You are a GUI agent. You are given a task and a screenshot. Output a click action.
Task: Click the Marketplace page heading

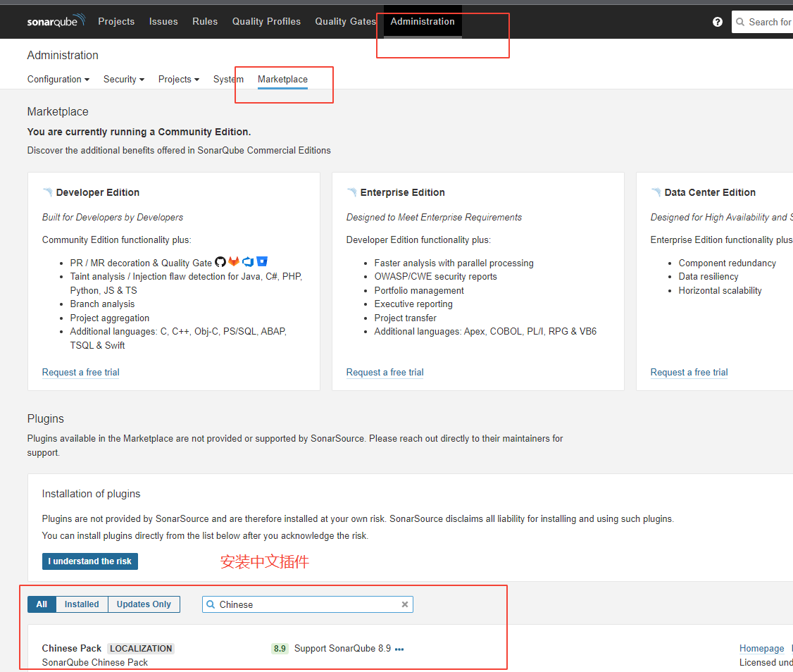point(58,112)
